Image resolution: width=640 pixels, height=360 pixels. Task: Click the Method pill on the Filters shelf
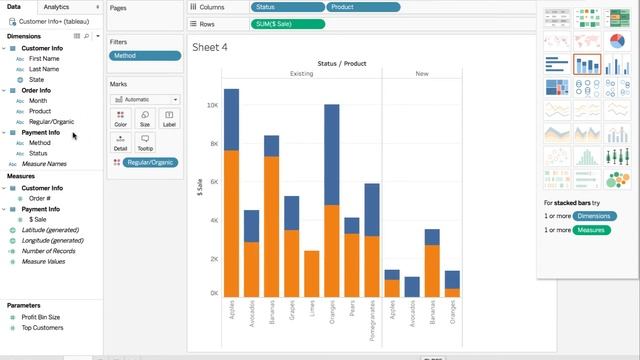(x=145, y=56)
